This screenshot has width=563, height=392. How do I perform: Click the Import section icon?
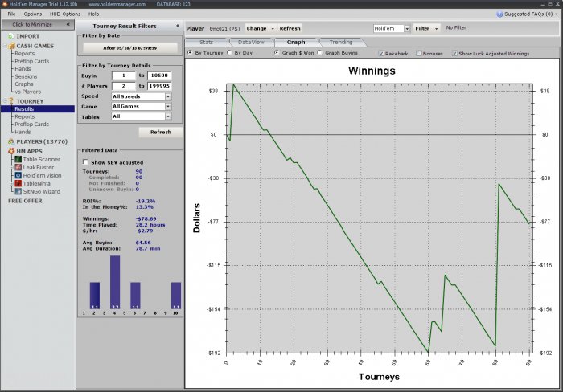click(10, 36)
